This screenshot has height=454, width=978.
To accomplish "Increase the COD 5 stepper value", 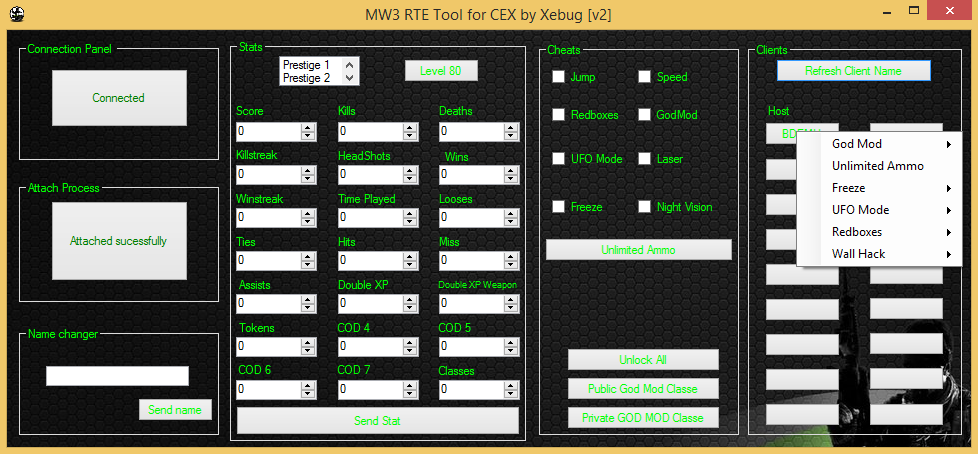I will [x=512, y=342].
